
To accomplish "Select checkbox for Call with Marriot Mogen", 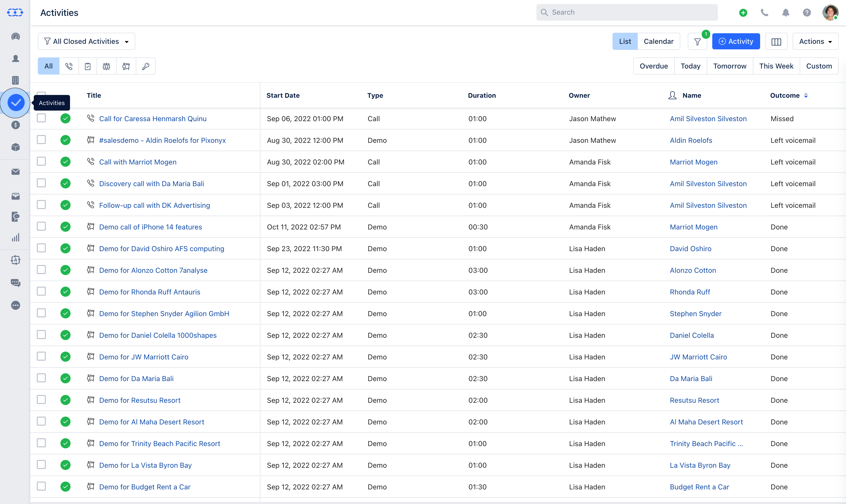I will [x=42, y=161].
